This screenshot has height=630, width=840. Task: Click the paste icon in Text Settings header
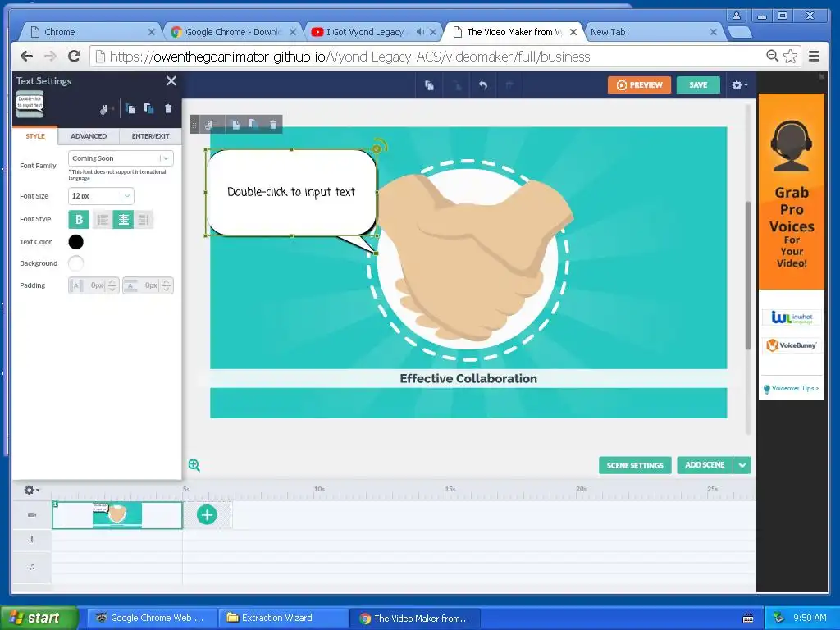click(x=149, y=109)
